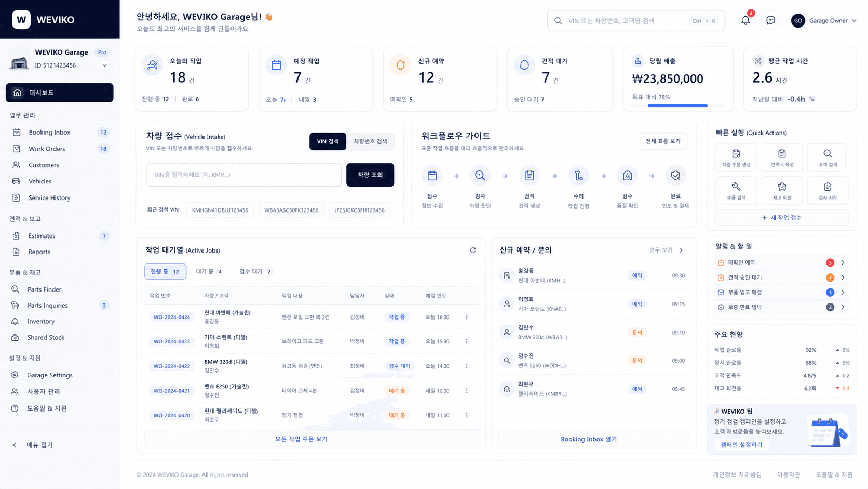Select the 접수 workflow step icon
This screenshot has width=868, height=489.
point(432,176)
